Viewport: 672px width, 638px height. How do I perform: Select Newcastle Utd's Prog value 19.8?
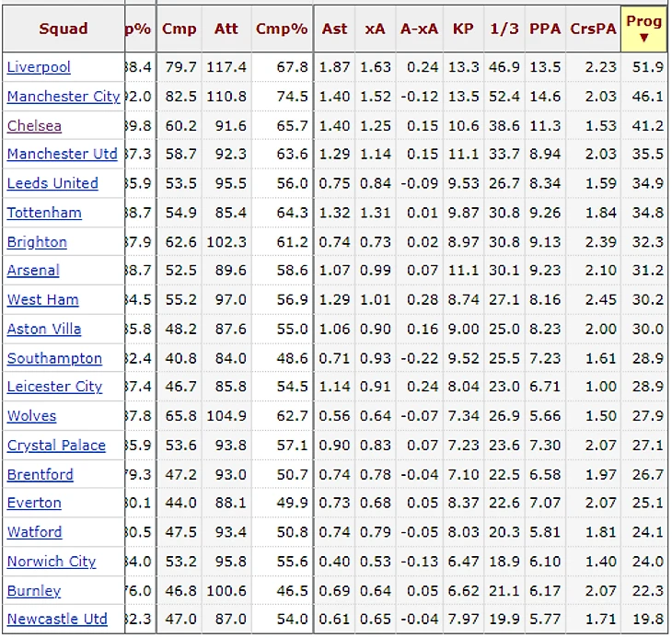[647, 620]
